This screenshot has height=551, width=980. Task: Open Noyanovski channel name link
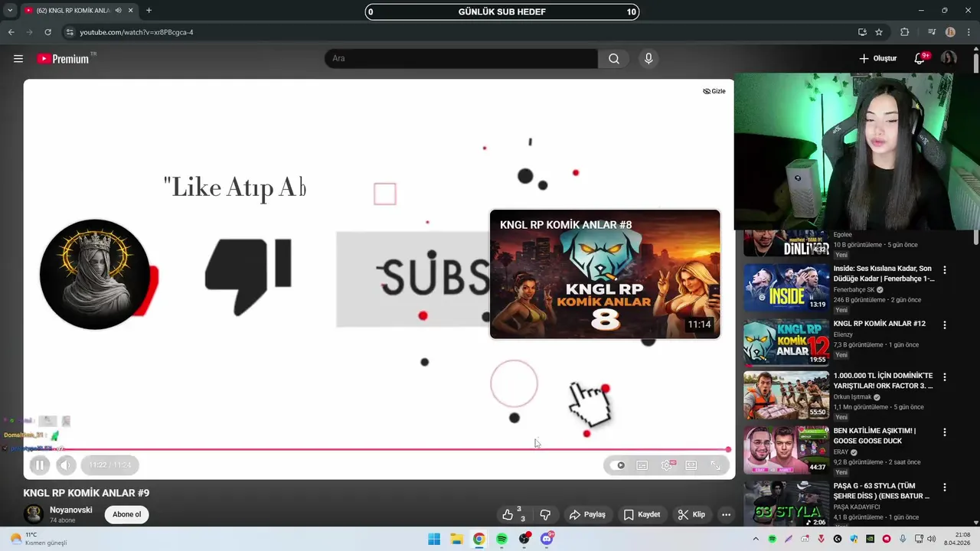click(71, 510)
